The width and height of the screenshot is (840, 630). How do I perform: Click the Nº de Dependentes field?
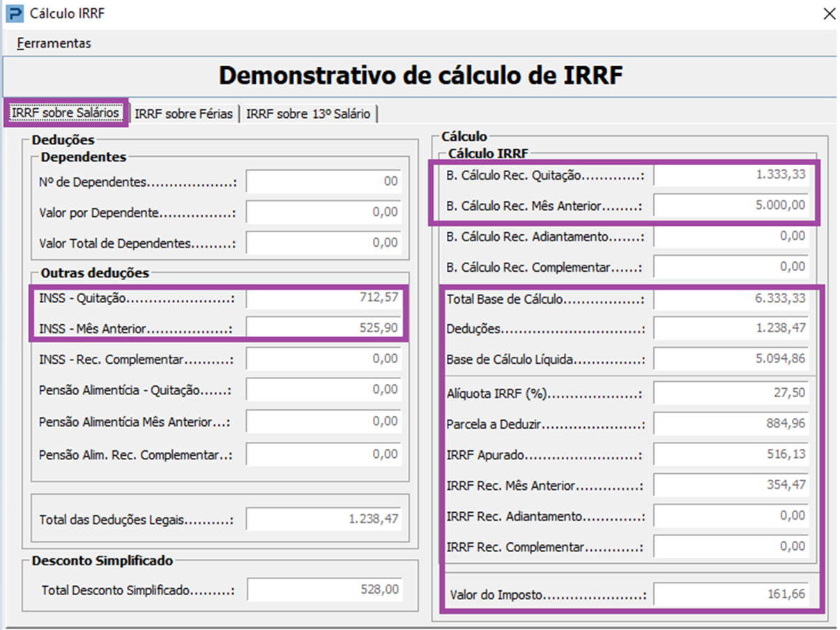(325, 182)
